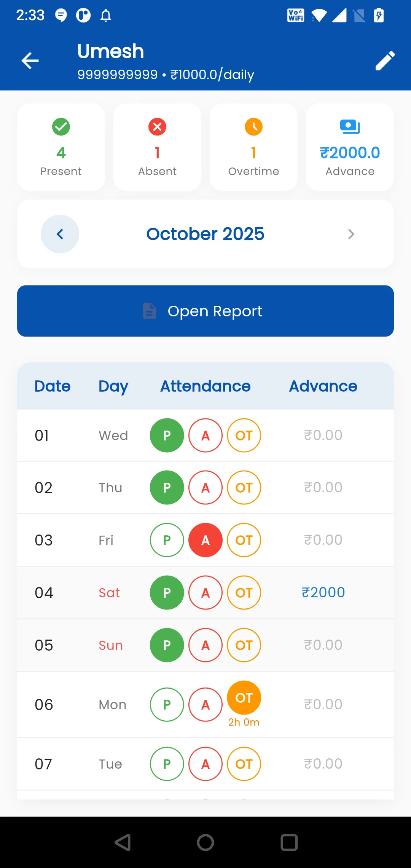This screenshot has height=868, width=411.
Task: Tap the Android home navigation button
Action: (x=205, y=842)
